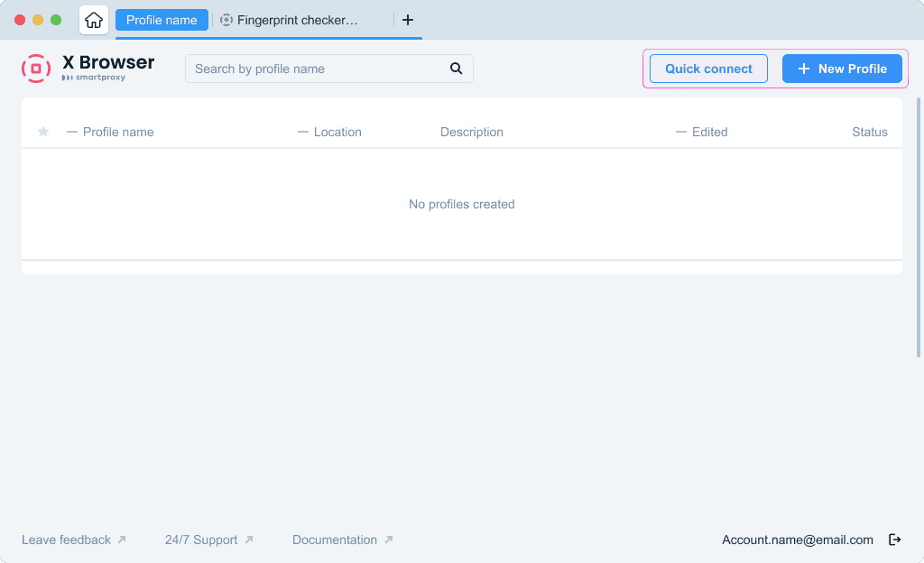Open the 24/7 Support link
This screenshot has height=563, width=924.
coord(209,540)
